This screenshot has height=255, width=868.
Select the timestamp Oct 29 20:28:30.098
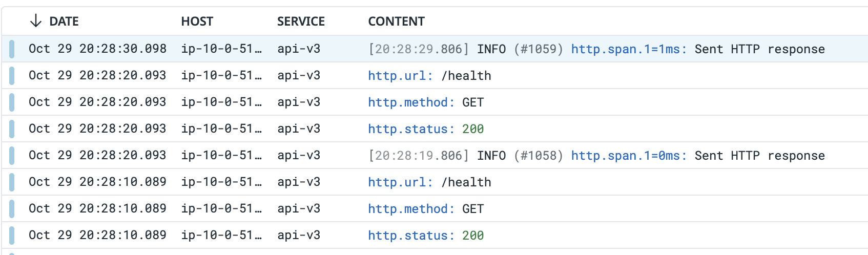pyautogui.click(x=97, y=49)
